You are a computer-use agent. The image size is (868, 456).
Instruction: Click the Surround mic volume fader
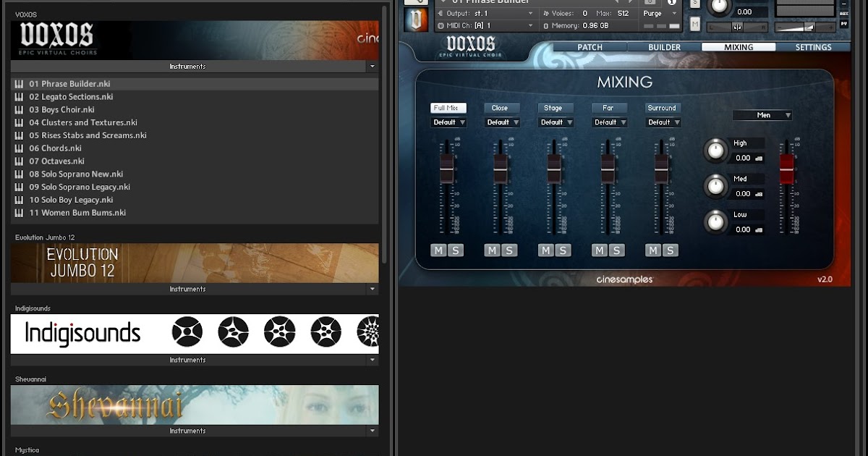coord(661,168)
